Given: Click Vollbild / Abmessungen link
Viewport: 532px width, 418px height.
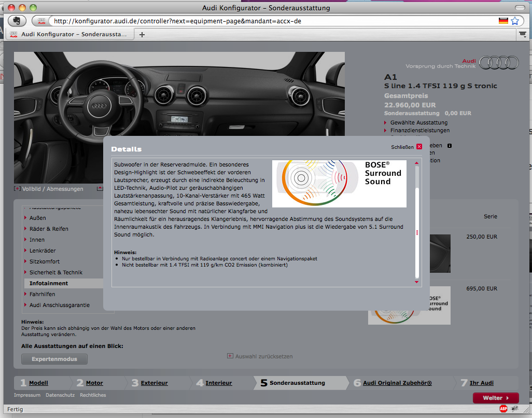Looking at the screenshot, I should (52, 189).
